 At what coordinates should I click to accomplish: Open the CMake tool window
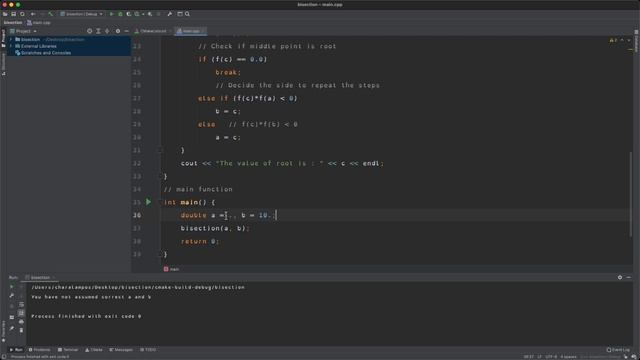point(94,350)
